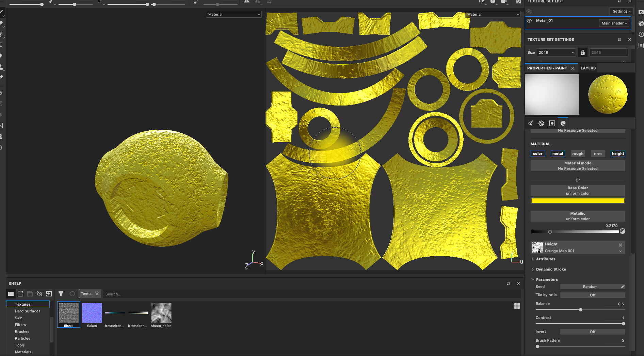
Task: Toggle the metal material channel
Action: [x=558, y=153]
